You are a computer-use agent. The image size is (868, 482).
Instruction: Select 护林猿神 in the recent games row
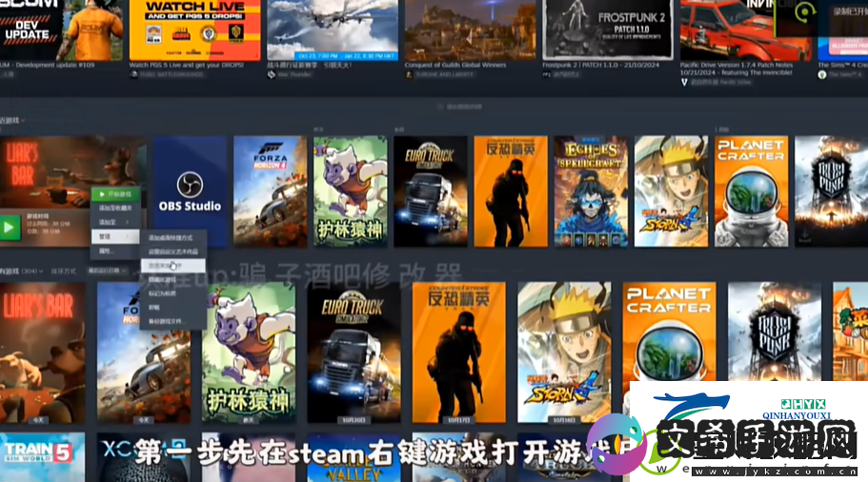(x=350, y=191)
